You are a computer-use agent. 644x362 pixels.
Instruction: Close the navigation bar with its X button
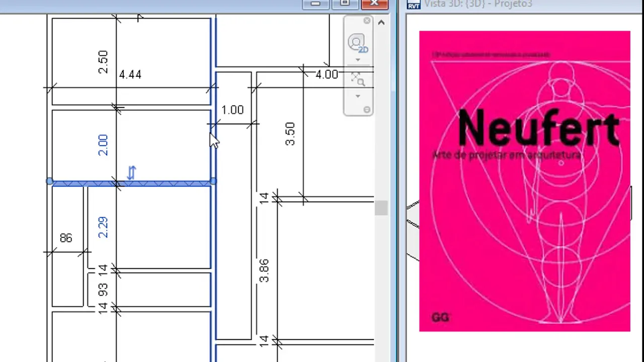[x=367, y=21]
